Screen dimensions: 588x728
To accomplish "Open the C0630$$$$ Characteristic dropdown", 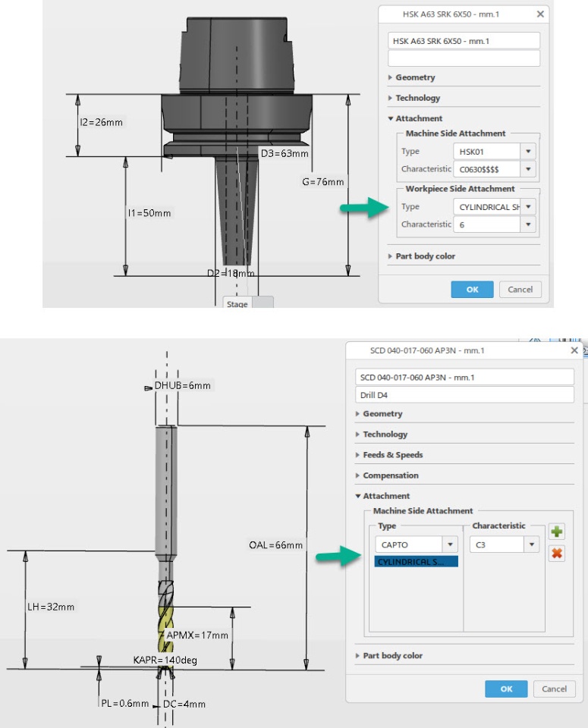I will coord(528,169).
